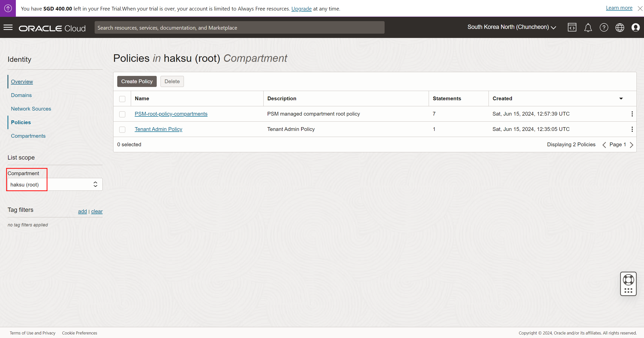Open the Compartment haksu (root) dropdown

[55, 184]
